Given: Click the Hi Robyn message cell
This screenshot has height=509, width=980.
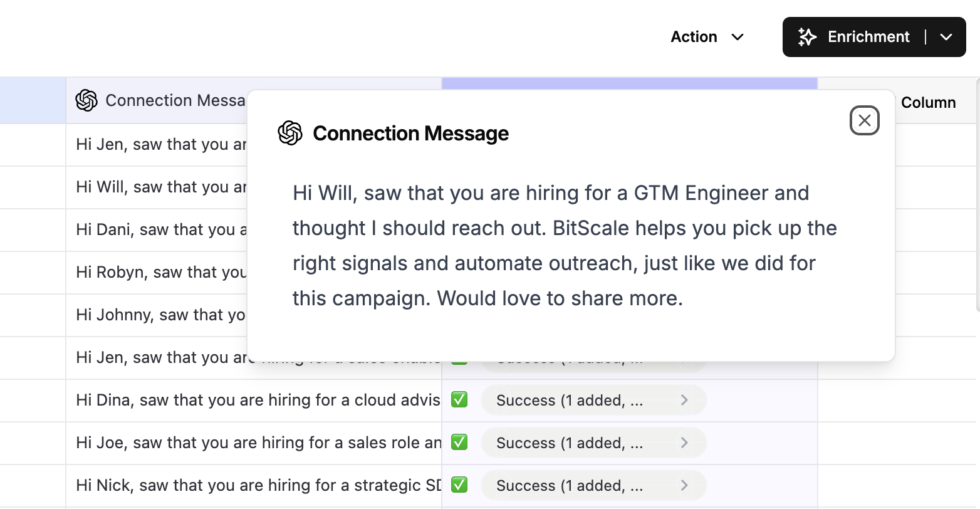Looking at the screenshot, I should 157,272.
